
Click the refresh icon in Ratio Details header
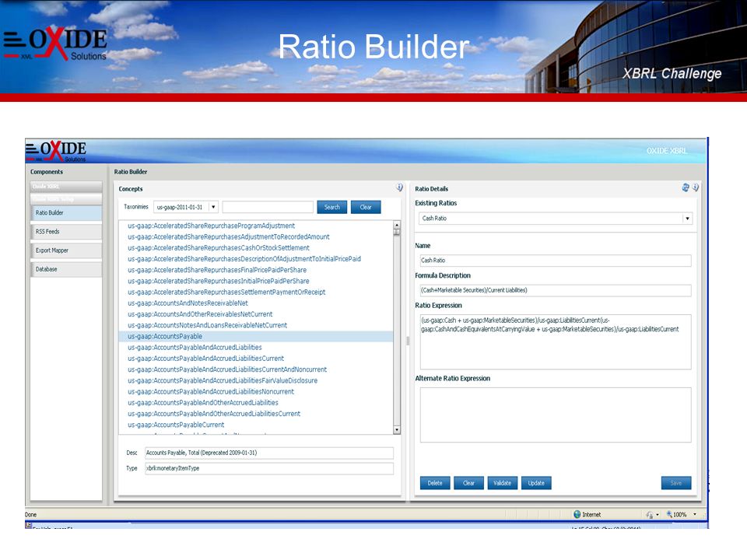coord(686,187)
